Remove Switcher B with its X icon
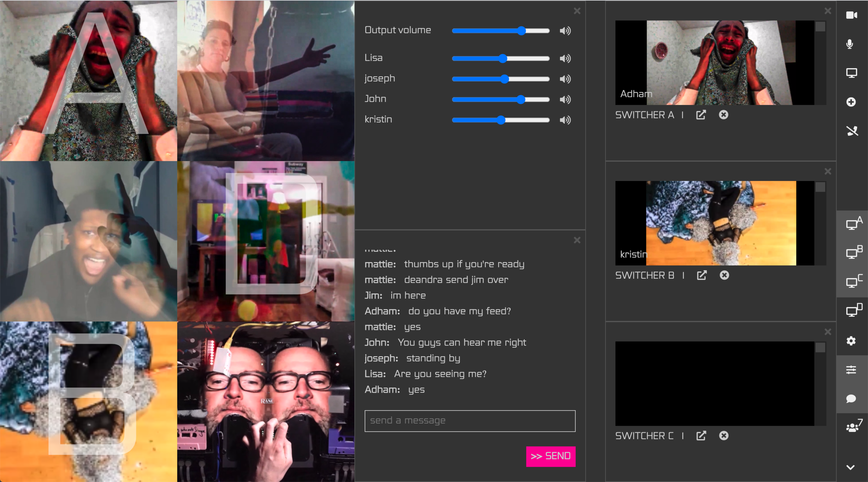This screenshot has width=868, height=482. 724,275
